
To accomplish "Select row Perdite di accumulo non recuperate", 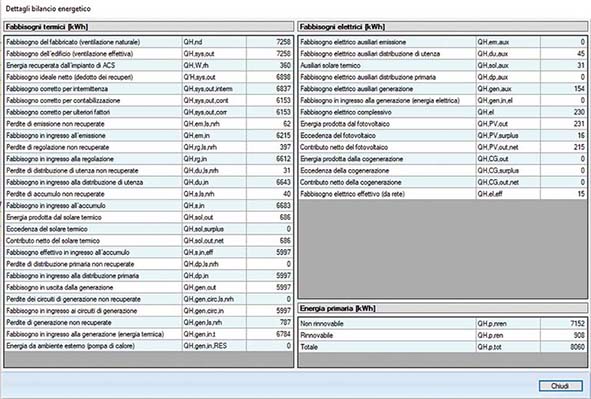I will pos(149,194).
